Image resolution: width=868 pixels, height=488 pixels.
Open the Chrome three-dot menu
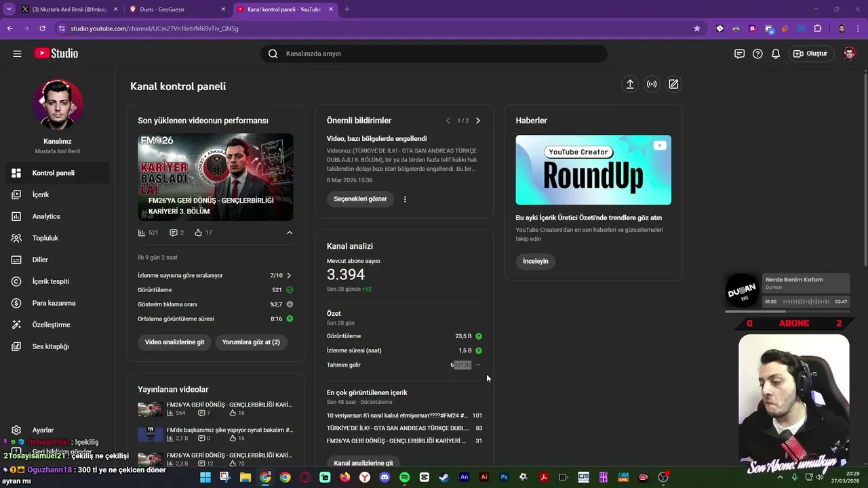point(859,28)
